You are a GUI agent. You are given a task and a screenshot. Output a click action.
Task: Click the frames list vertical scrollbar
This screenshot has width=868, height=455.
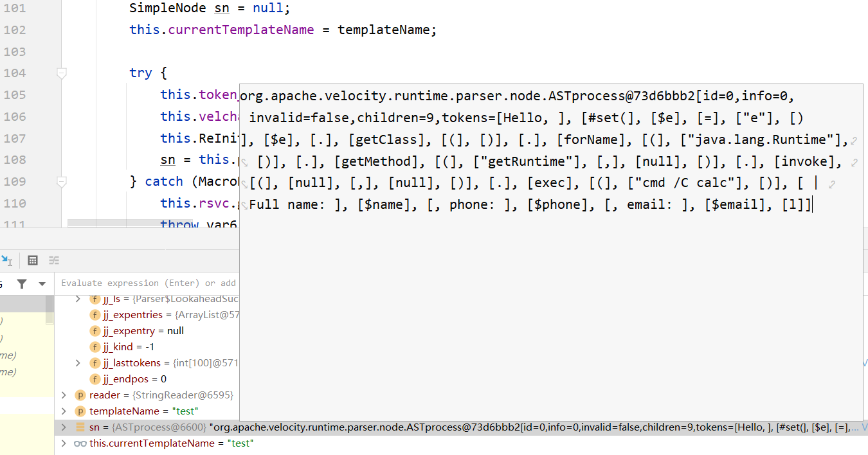[x=50, y=311]
